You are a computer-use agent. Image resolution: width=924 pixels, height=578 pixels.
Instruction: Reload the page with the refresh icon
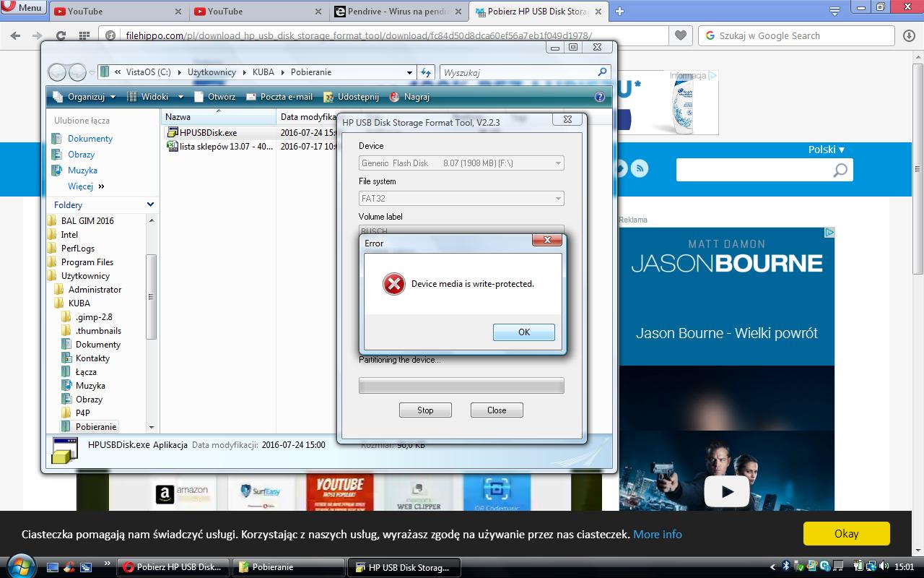point(61,35)
